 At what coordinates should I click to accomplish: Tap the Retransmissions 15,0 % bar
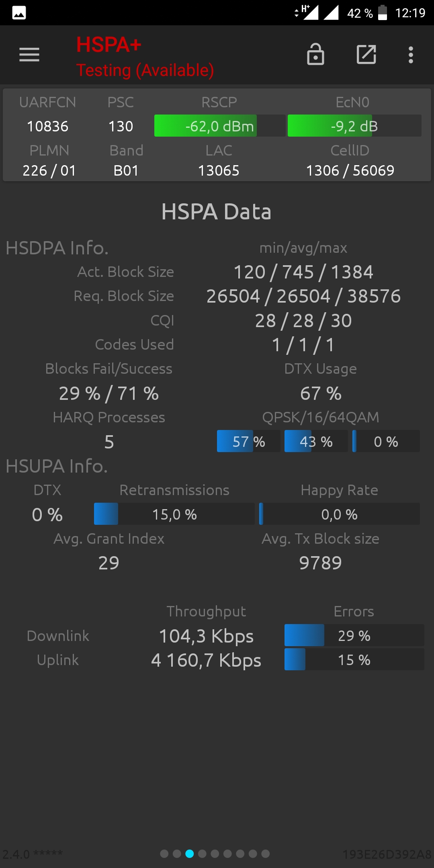[174, 514]
